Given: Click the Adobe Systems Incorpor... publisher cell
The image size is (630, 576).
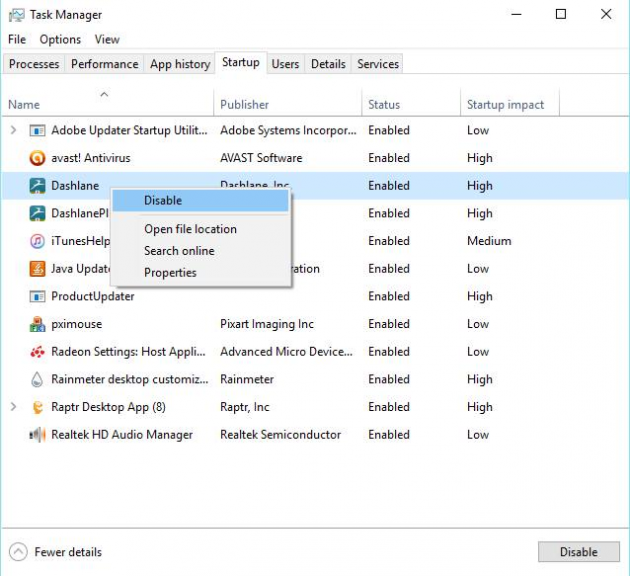Looking at the screenshot, I should (288, 131).
